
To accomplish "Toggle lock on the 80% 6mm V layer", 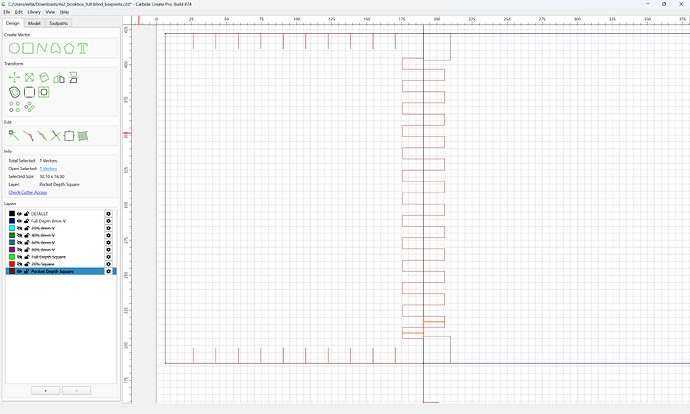I will (26, 250).
